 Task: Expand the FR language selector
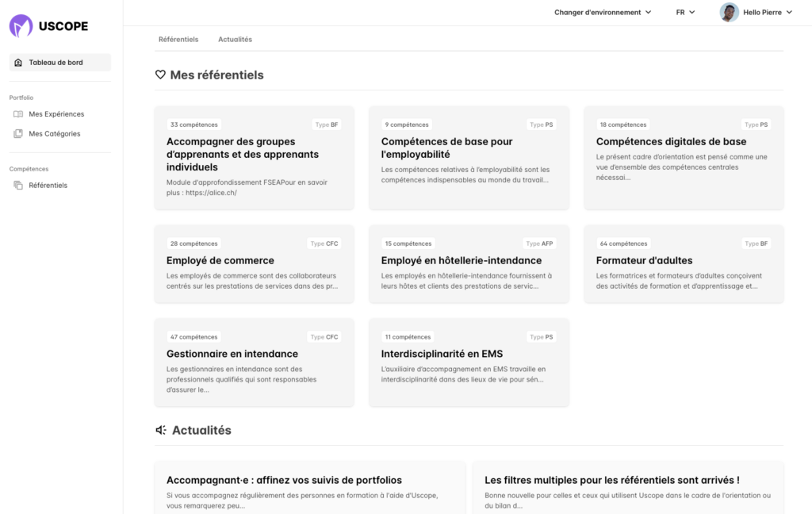point(685,13)
